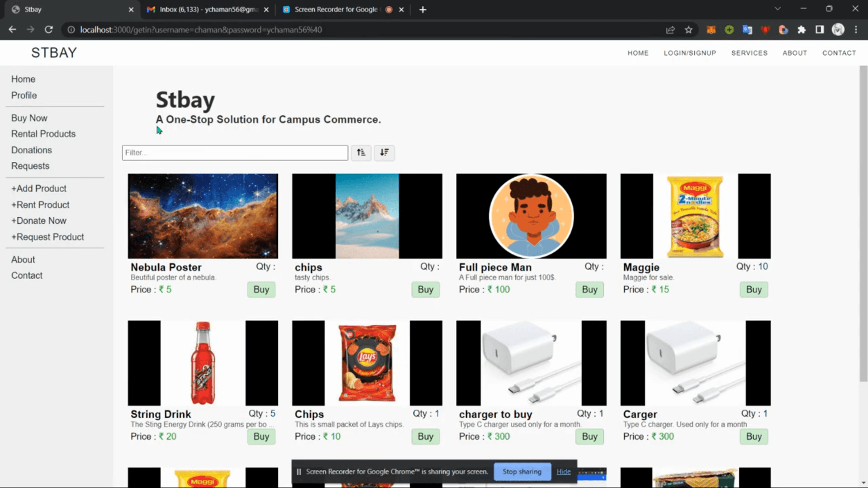Close the Screen Recorder tab
868x488 pixels.
tap(401, 9)
